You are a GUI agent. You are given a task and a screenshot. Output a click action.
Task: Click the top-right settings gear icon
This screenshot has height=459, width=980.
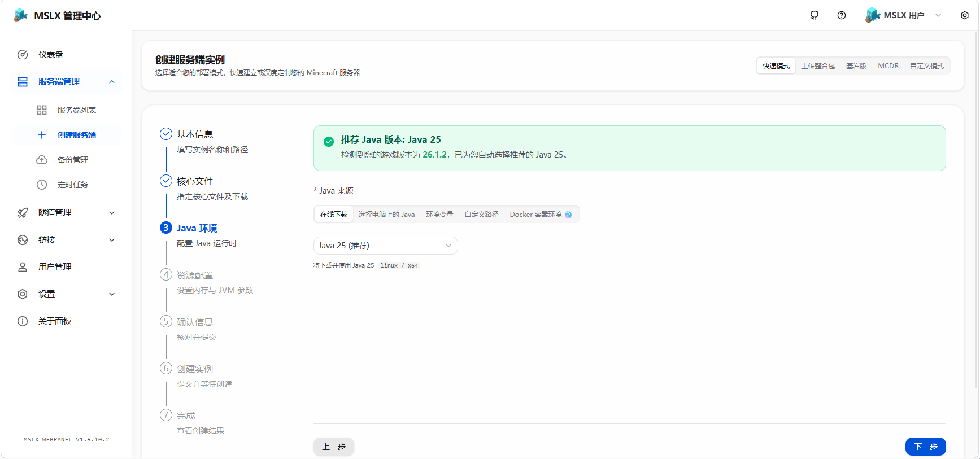(x=965, y=15)
